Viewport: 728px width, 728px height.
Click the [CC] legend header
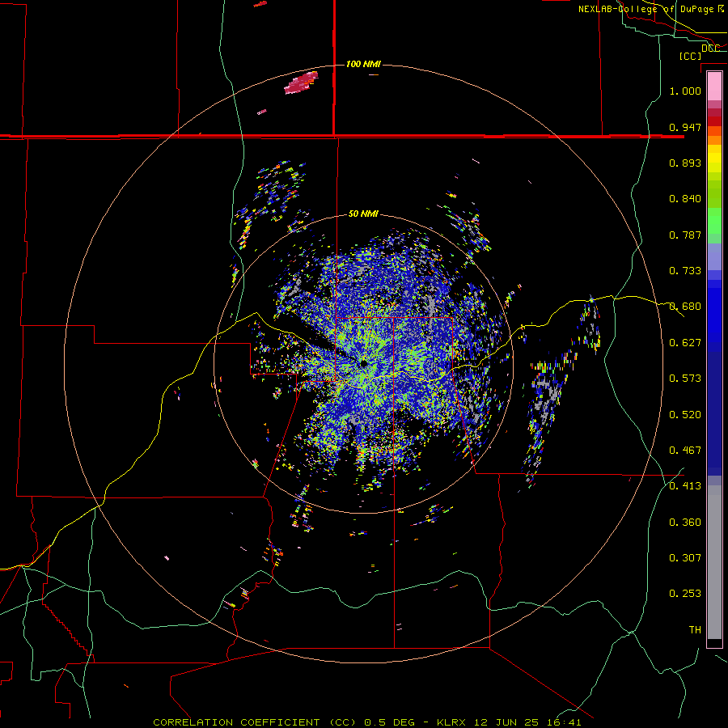coord(690,56)
